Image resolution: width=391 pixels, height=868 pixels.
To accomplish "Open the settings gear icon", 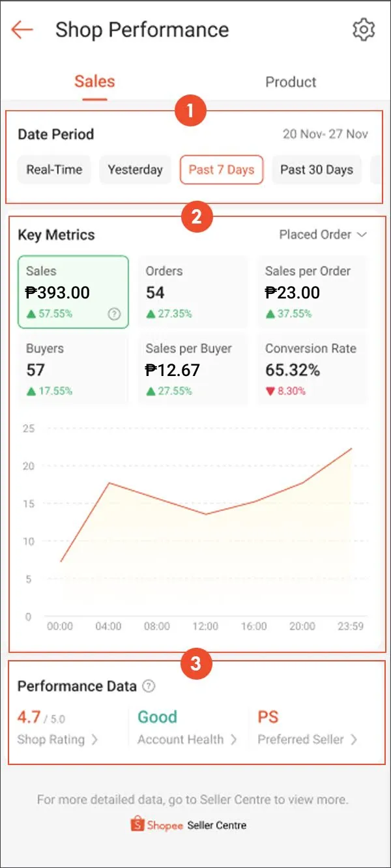I will [364, 30].
